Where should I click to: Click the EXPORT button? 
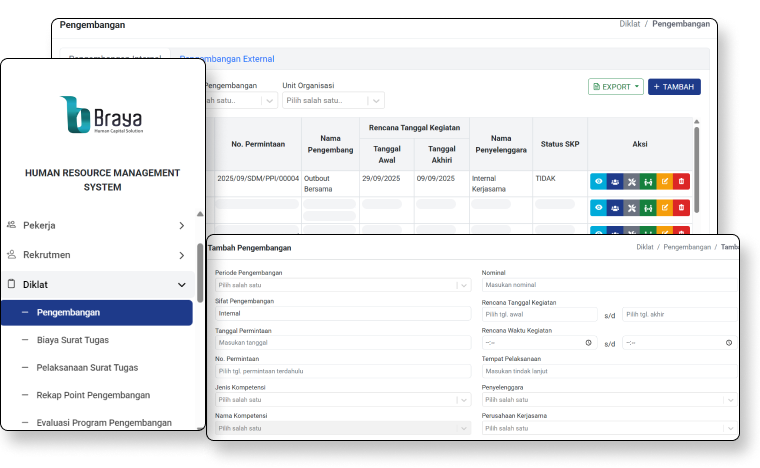[615, 87]
